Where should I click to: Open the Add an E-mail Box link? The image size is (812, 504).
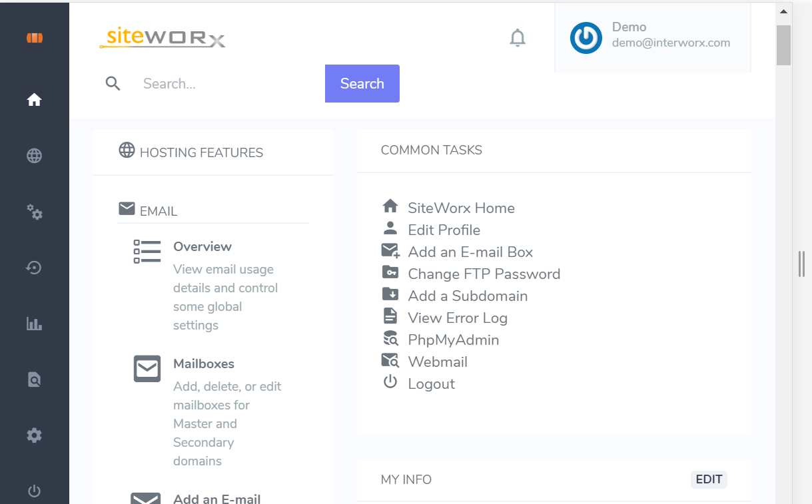(470, 252)
